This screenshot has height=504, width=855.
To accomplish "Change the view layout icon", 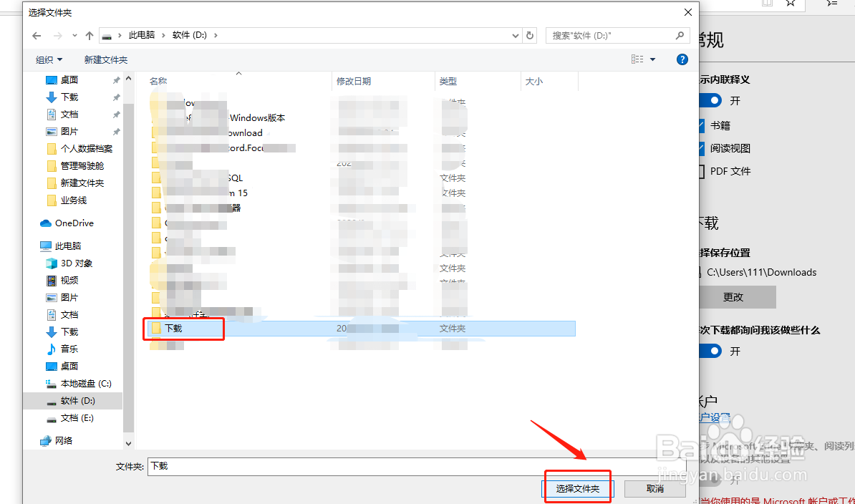I will (637, 59).
